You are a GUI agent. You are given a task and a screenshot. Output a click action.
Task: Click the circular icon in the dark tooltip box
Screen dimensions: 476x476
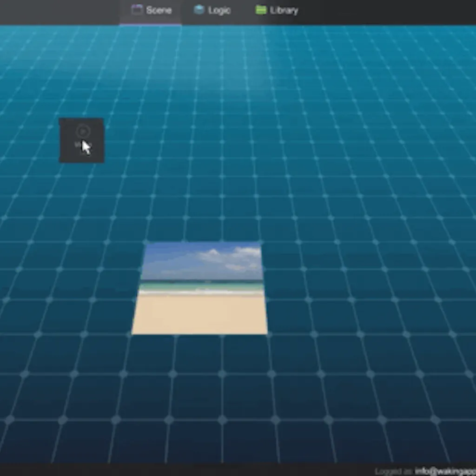(82, 132)
